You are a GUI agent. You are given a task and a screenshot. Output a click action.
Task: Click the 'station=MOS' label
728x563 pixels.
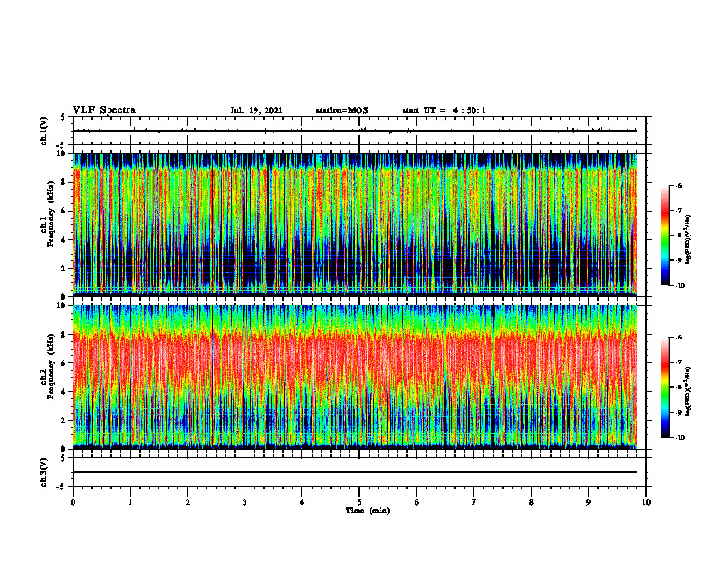click(342, 110)
